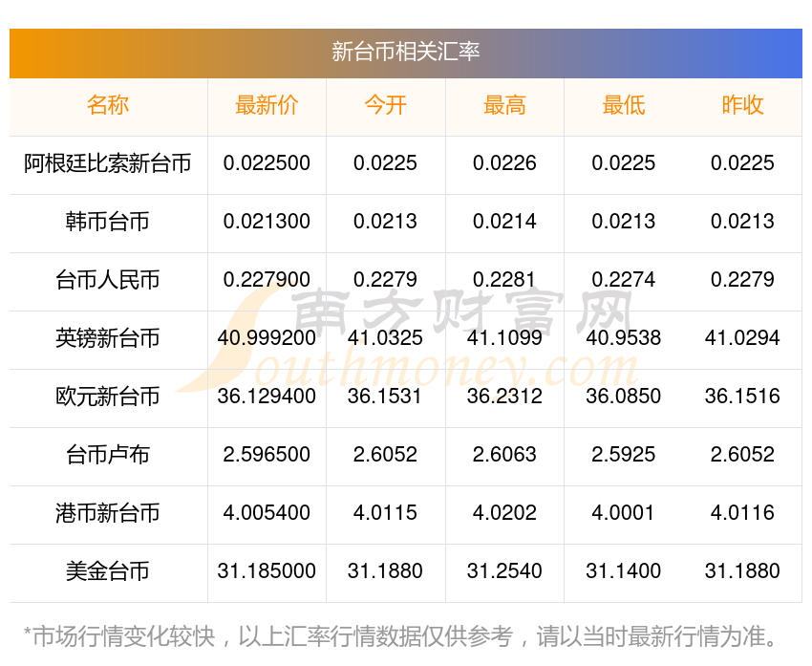Open the 台币人民币 currency pair
The width and height of the screenshot is (812, 666).
108,280
